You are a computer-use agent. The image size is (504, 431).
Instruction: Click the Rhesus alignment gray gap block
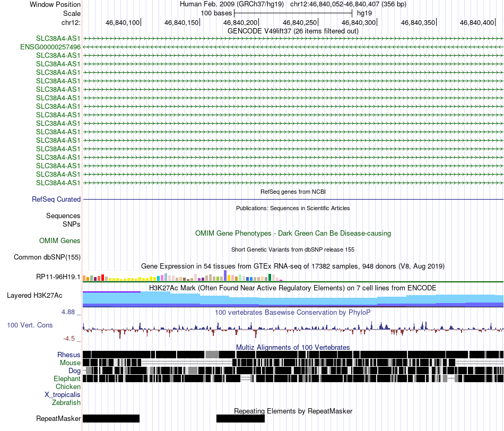tap(212, 355)
